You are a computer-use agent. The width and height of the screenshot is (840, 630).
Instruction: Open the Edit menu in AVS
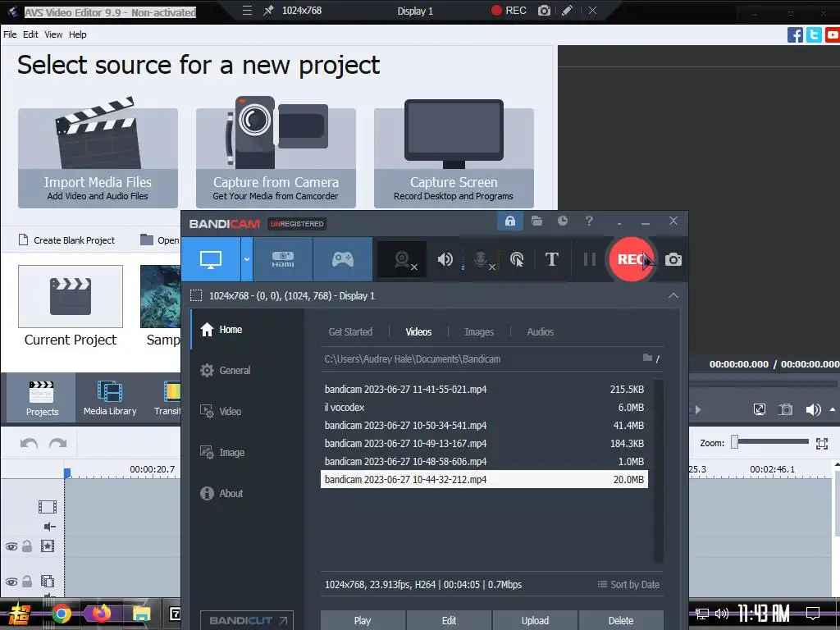click(x=30, y=34)
